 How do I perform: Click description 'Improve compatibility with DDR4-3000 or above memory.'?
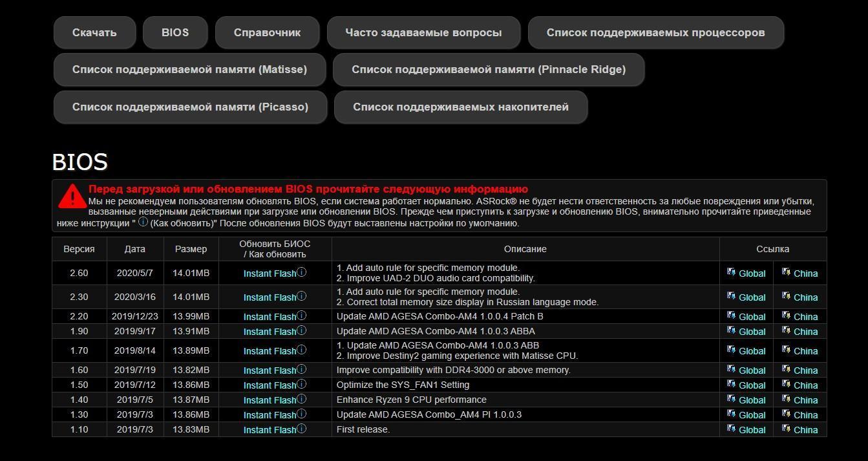(x=454, y=370)
